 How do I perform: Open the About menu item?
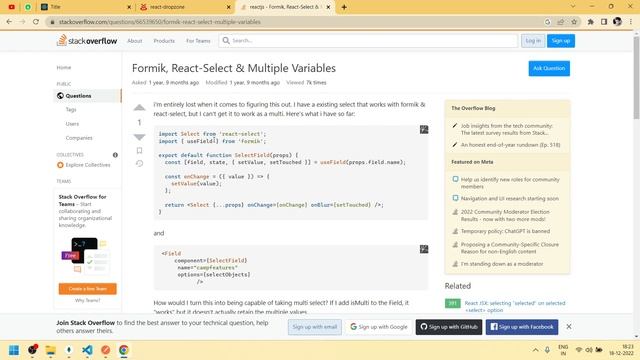point(135,41)
